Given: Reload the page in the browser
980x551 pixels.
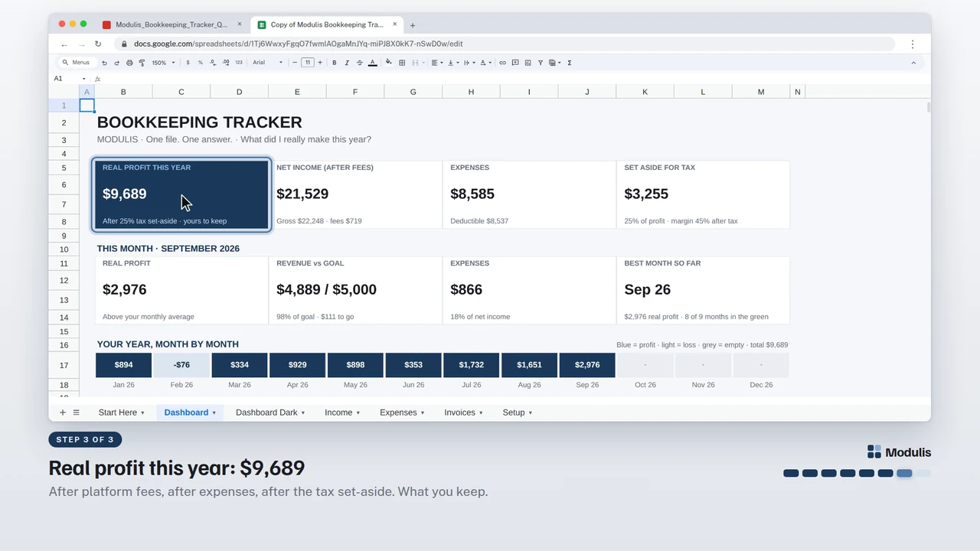Looking at the screenshot, I should pos(98,44).
